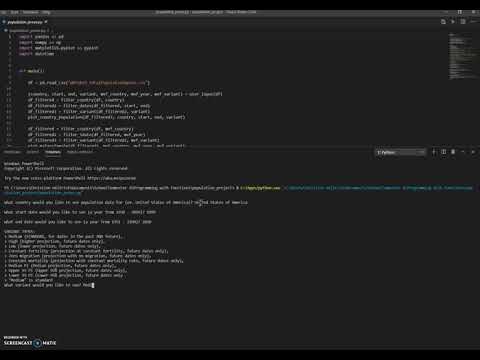480x360 pixels.
Task: Kill the terminal with the trash icon
Action: tap(453, 152)
